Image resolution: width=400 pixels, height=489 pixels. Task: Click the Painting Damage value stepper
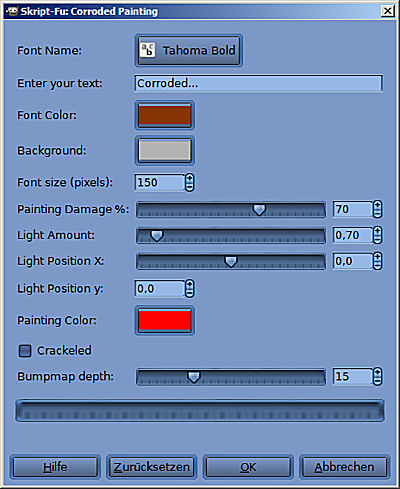tap(377, 209)
